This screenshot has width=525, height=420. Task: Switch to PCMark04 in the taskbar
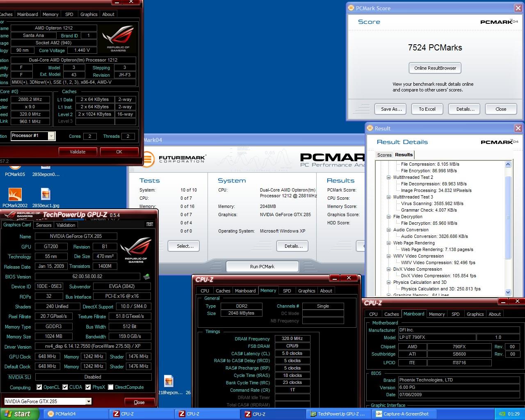tap(76, 414)
